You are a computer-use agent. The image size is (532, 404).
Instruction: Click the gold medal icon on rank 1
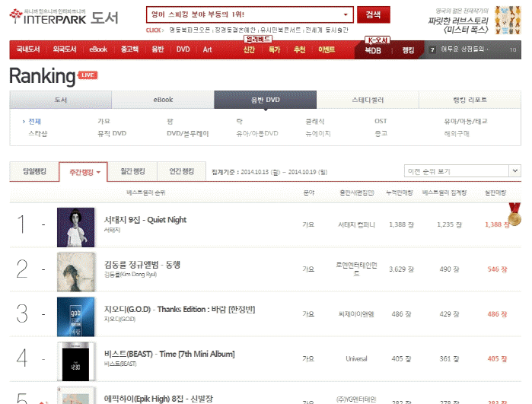(x=514, y=215)
